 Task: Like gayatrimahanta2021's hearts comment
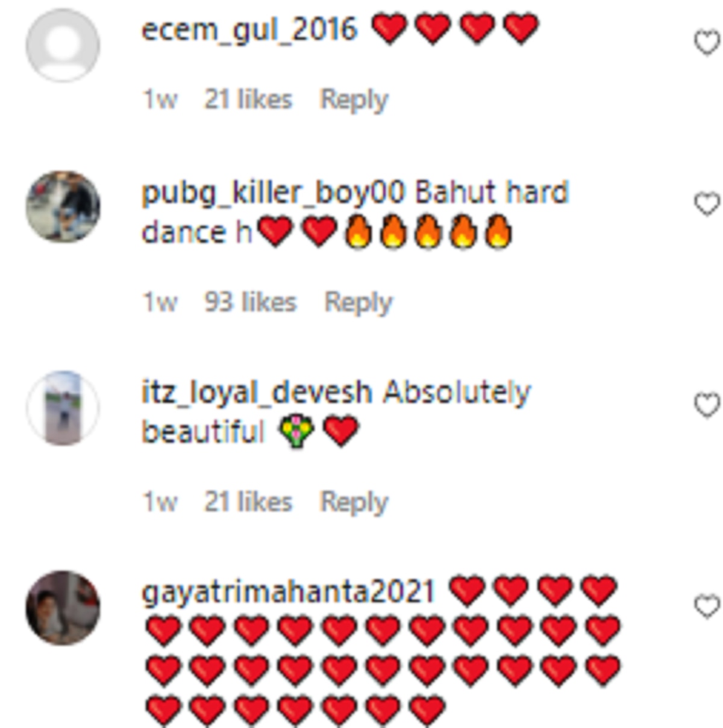[x=707, y=606]
